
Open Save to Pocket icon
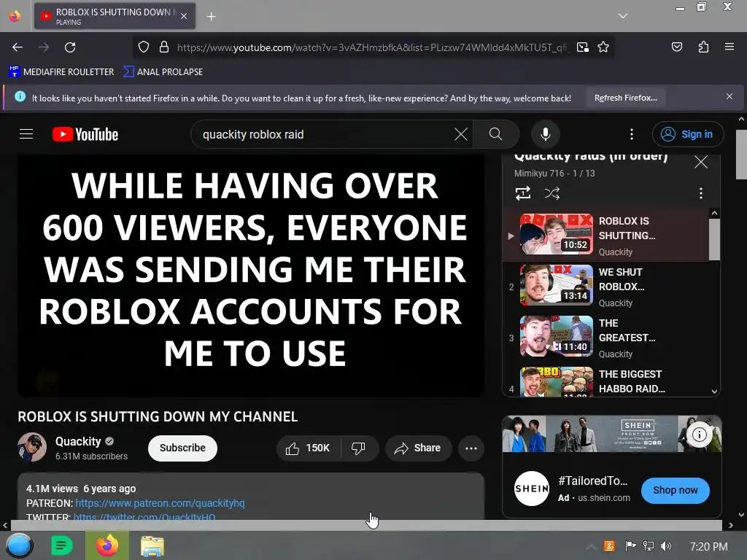pyautogui.click(x=677, y=47)
